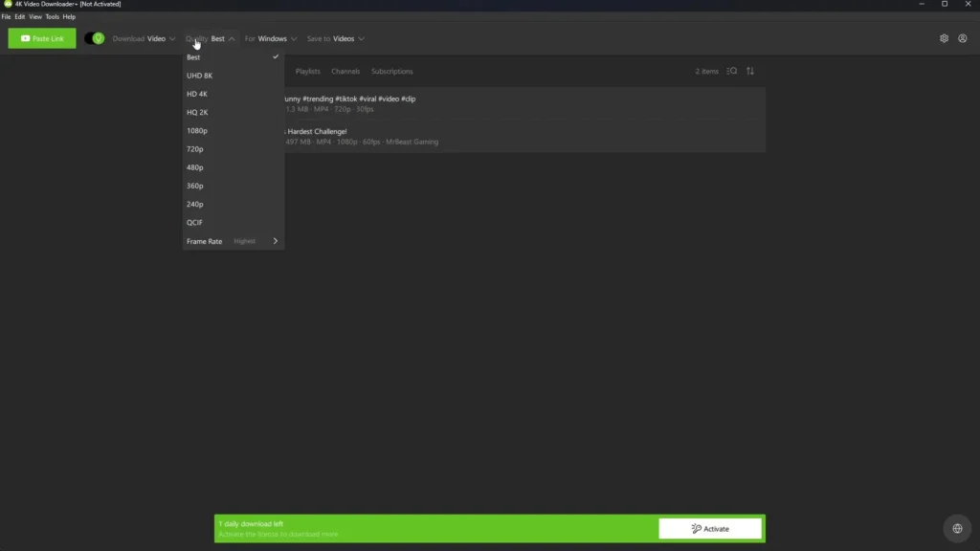The image size is (980, 551).
Task: Click the YouTube icon on Paste Link button
Action: coord(25,38)
